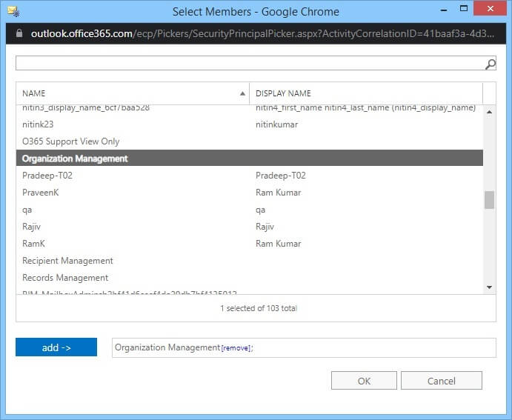The image size is (512, 420).
Task: Select the Records Management entry
Action: [250, 278]
